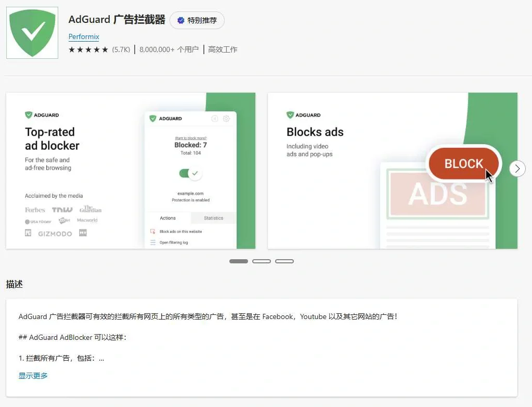Click the '8,000,000+ 个用户' text
Viewport: 532px width, 407px height.
click(x=169, y=50)
